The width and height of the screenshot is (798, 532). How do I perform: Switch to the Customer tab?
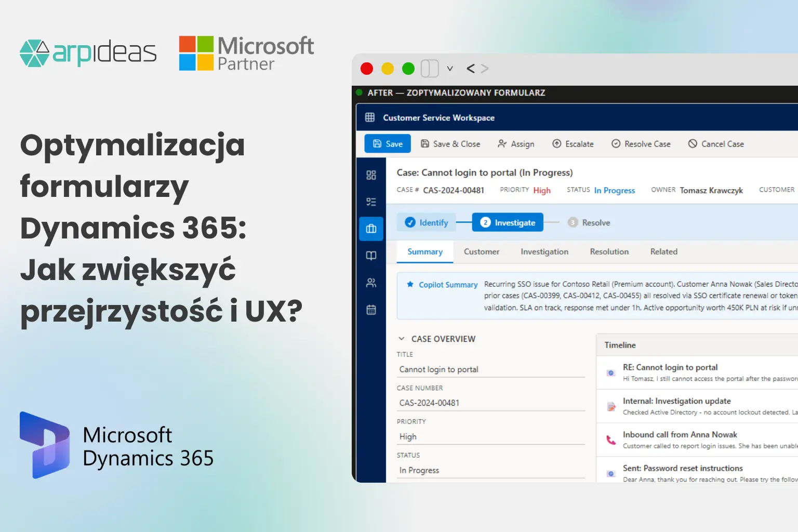point(481,251)
